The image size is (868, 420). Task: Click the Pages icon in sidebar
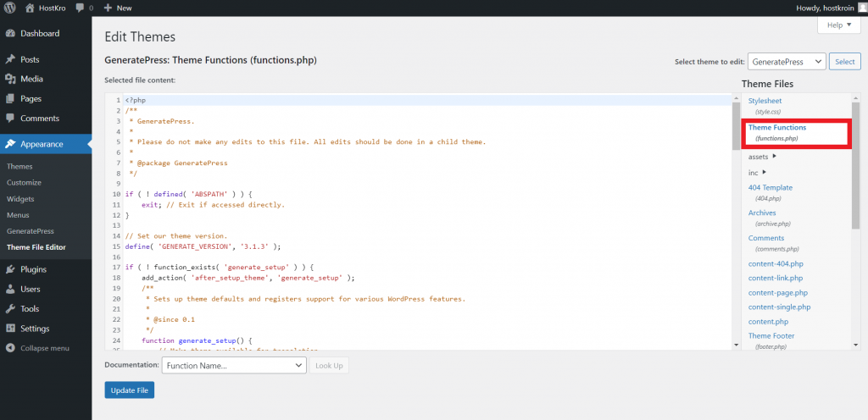tap(10, 99)
